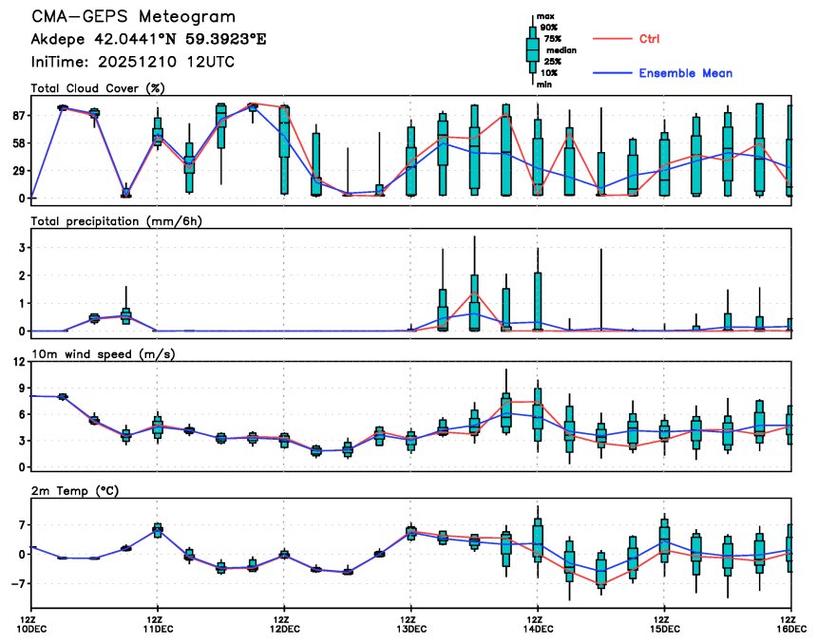Click the 58 tick on cloud cover axis
Image resolution: width=817 pixels, height=644 pixels.
coord(19,143)
